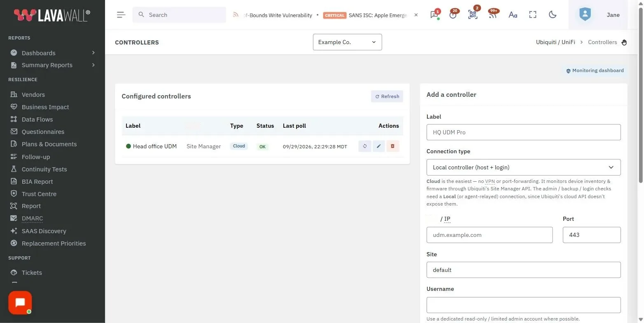The image size is (644, 323).
Task: Open Vendors in the sidebar
Action: (33, 95)
